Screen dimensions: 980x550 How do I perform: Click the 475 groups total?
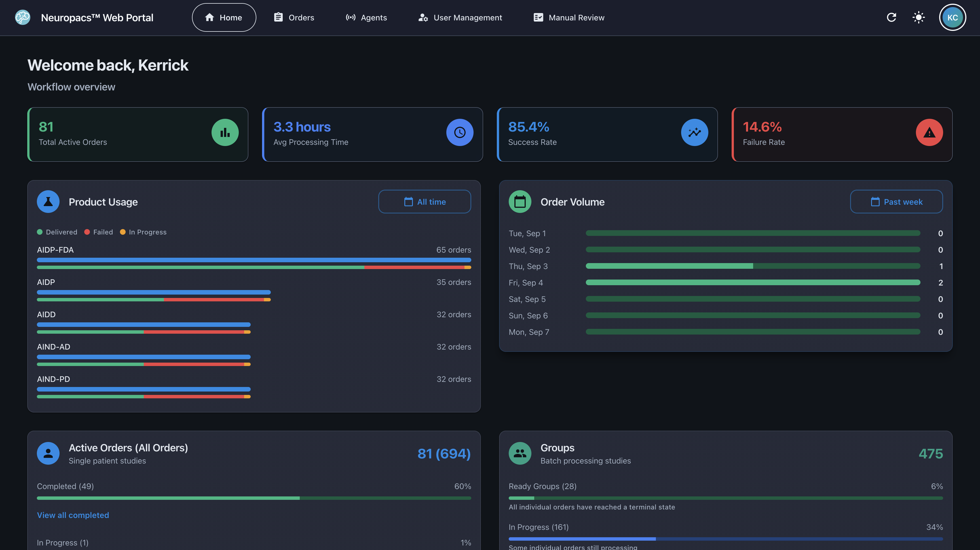tap(931, 453)
